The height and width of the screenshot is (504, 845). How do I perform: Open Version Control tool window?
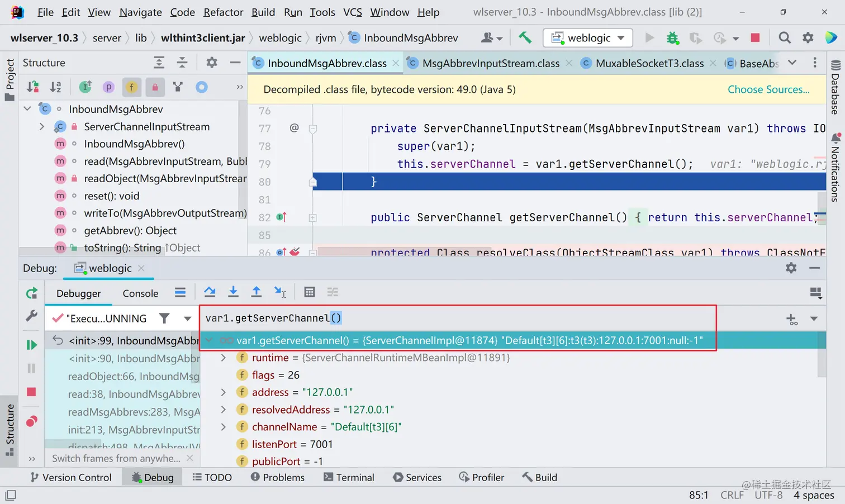(70, 477)
